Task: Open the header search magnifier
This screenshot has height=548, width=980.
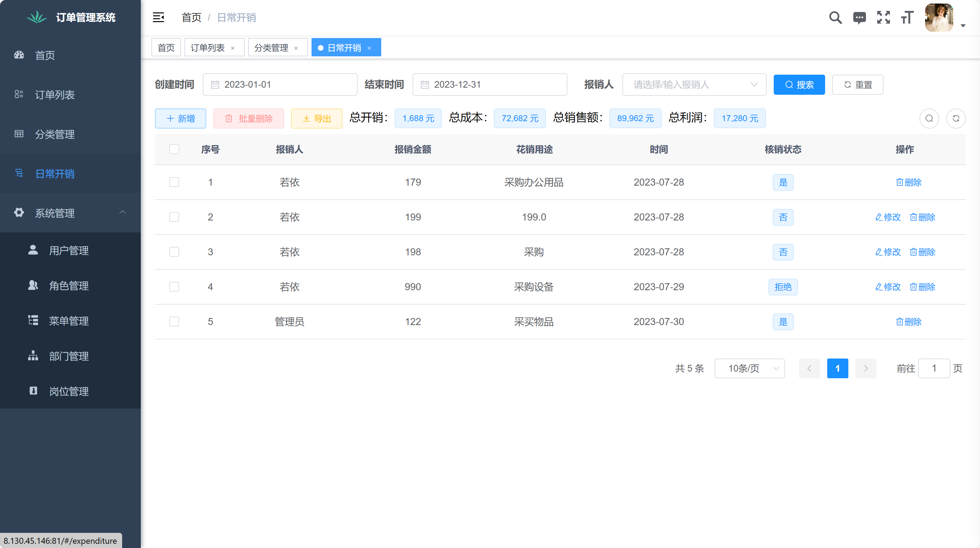Action: [x=835, y=18]
